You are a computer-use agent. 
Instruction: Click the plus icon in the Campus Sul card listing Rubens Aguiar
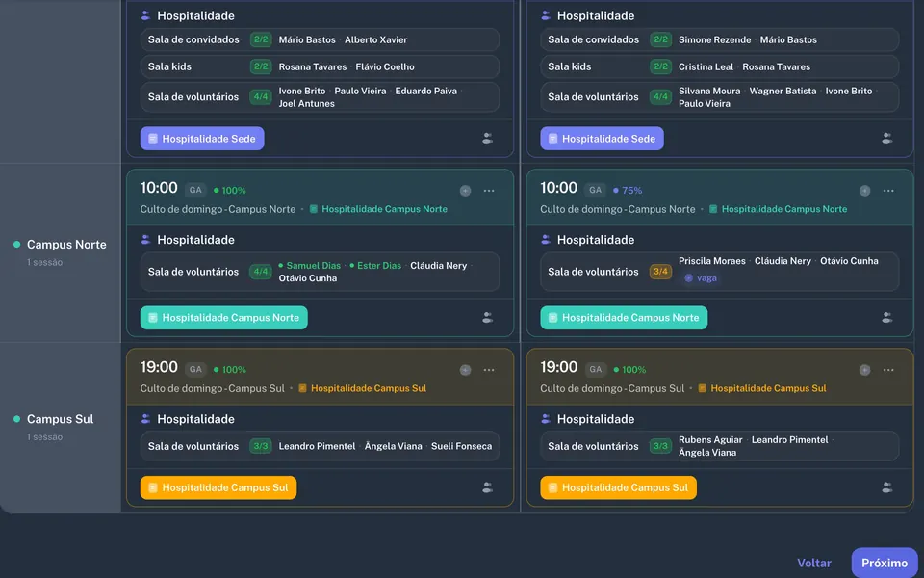coord(864,370)
